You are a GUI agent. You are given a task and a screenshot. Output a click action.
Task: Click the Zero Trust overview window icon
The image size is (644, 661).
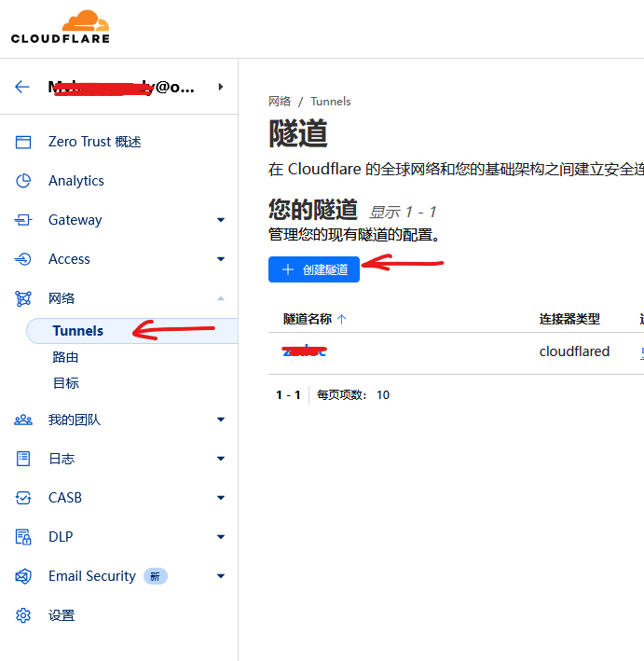23,142
